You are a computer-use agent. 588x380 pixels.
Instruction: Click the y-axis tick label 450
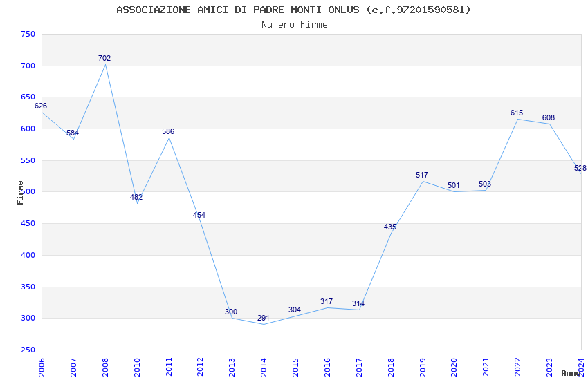[28, 223]
